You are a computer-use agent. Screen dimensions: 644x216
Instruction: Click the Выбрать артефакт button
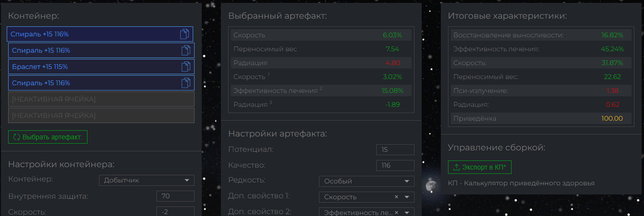48,137
